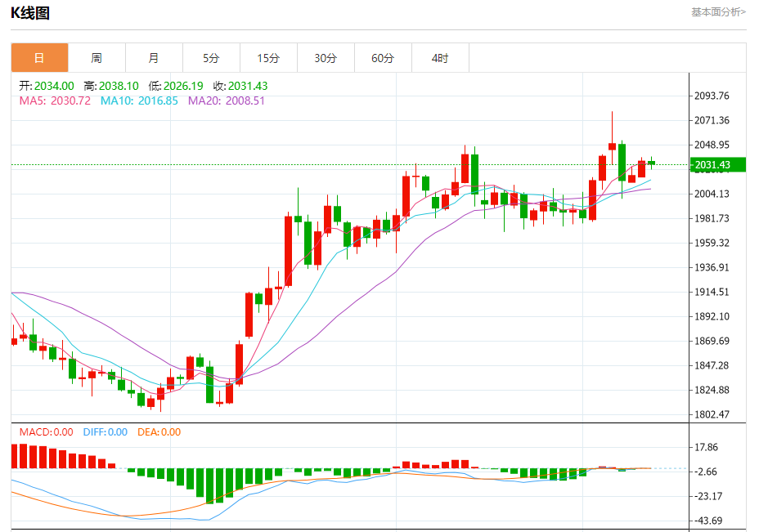Screen dimensions: 759x532
Task: Click the first red MACD histogram bar
Action: [x=14, y=456]
